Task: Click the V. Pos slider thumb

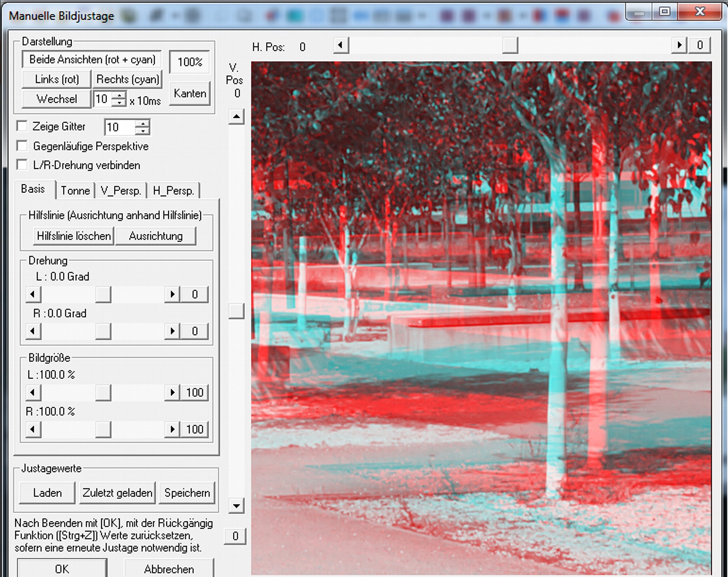Action: coord(237,311)
